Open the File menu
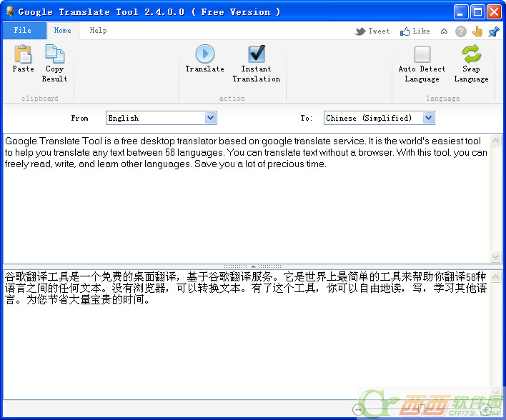 (23, 31)
